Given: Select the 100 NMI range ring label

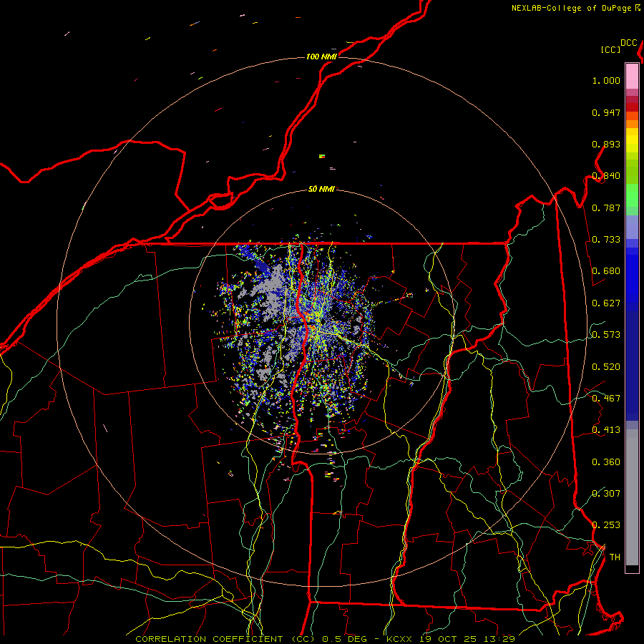Looking at the screenshot, I should [x=321, y=57].
